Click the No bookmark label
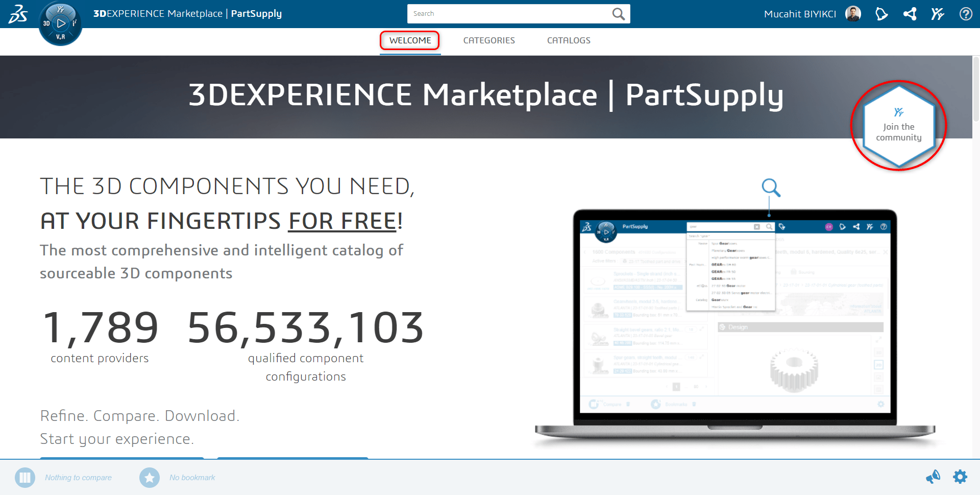 [192, 478]
